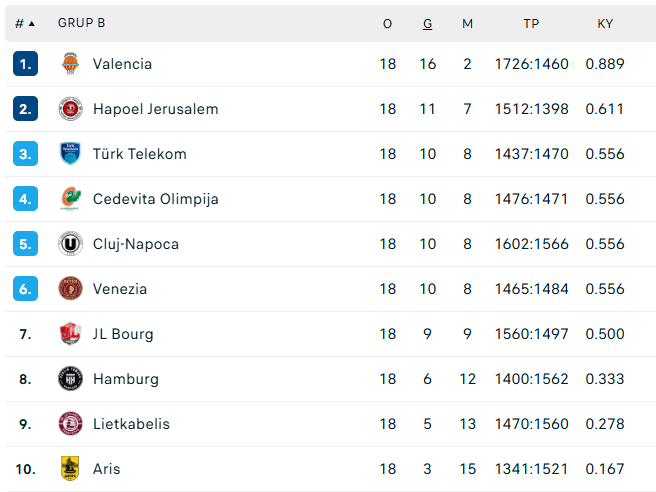Click the Cedevita Olimpija team logo
Image resolution: width=656 pixels, height=492 pixels.
pos(70,199)
